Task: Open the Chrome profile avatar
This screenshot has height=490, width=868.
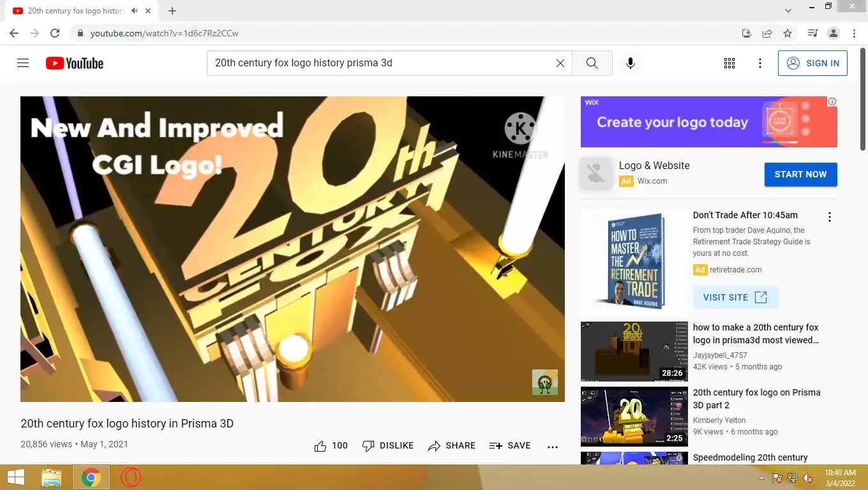Action: [x=833, y=33]
